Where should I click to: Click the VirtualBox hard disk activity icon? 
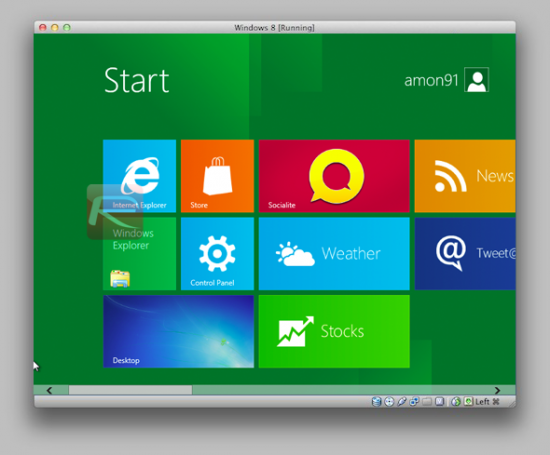click(376, 401)
